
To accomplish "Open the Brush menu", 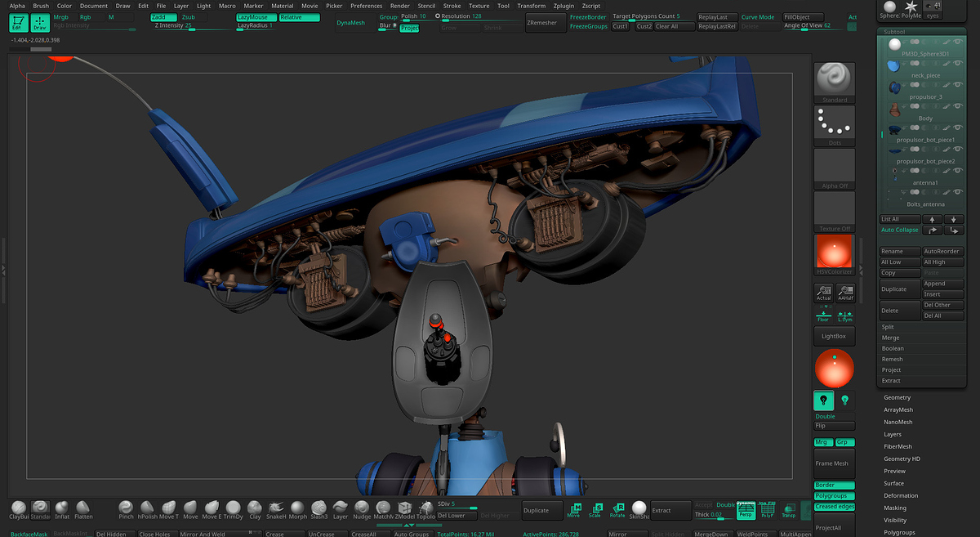I will 41,6.
